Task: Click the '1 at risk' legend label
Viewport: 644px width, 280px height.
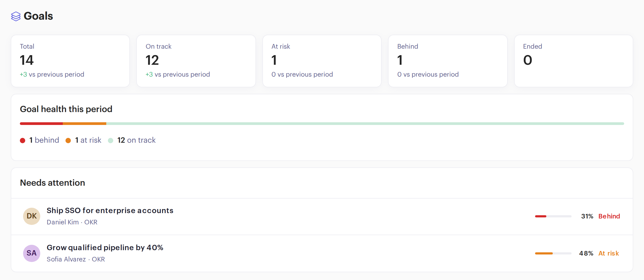Action: (x=88, y=140)
